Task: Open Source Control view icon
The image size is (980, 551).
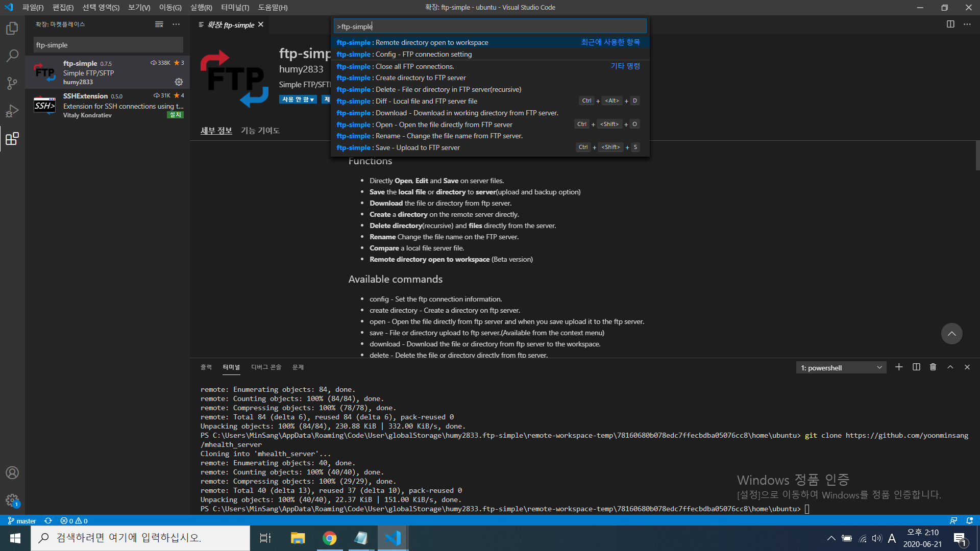Action: tap(12, 83)
